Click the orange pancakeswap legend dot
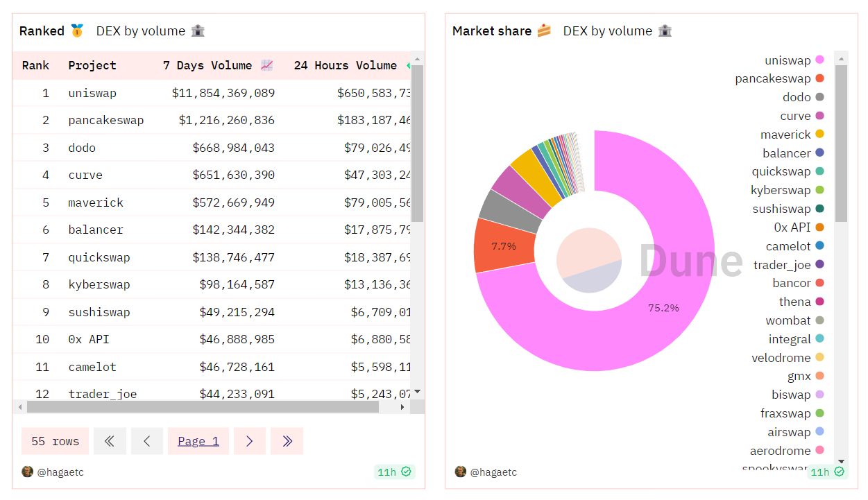Image resolution: width=868 pixels, height=500 pixels. click(819, 79)
